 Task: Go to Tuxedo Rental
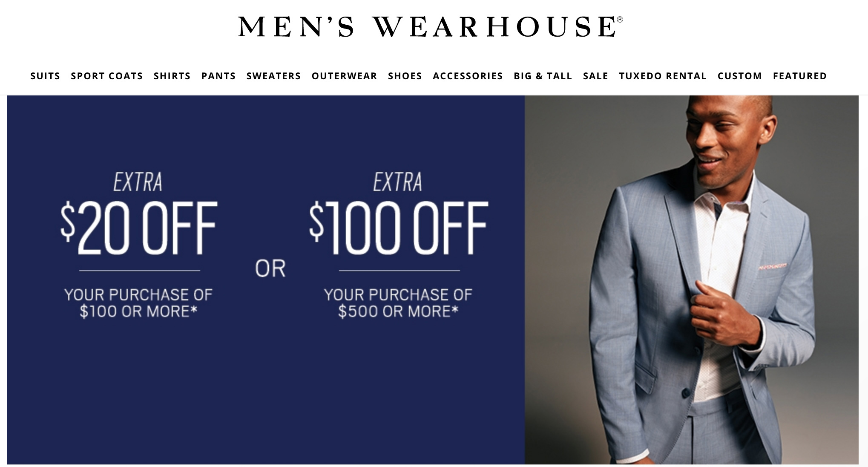663,76
